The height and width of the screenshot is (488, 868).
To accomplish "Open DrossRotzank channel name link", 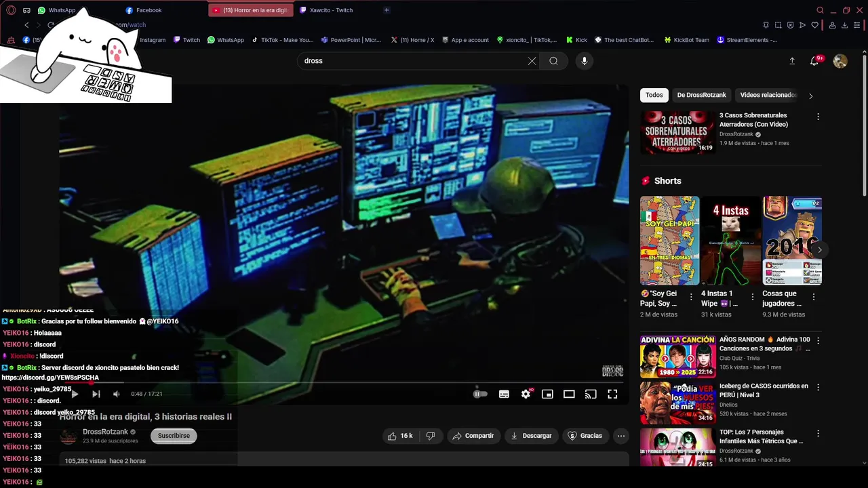I will 105,432.
